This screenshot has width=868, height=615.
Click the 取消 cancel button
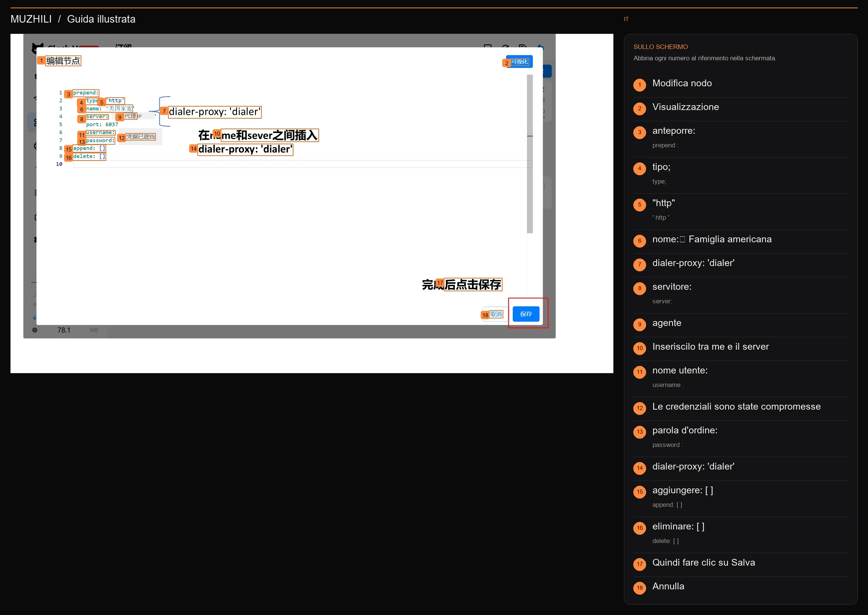[x=495, y=314]
